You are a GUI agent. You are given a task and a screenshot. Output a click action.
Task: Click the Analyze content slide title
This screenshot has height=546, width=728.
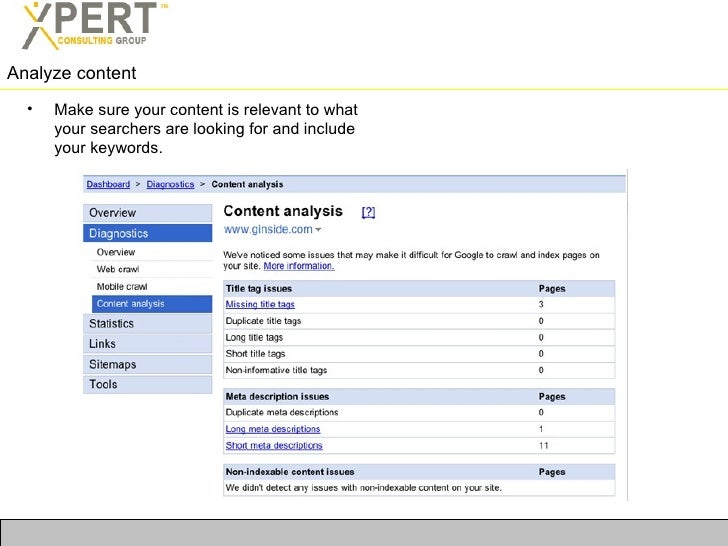pos(72,73)
